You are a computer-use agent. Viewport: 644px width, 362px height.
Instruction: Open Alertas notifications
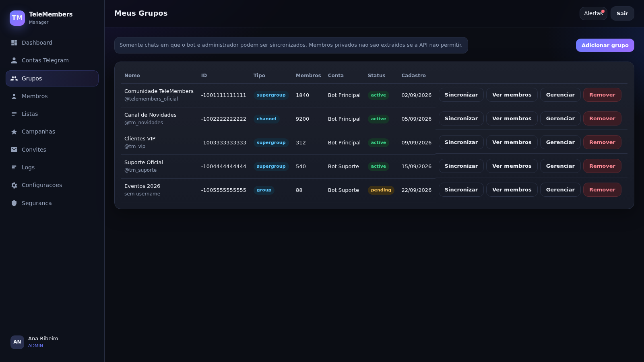593,13
